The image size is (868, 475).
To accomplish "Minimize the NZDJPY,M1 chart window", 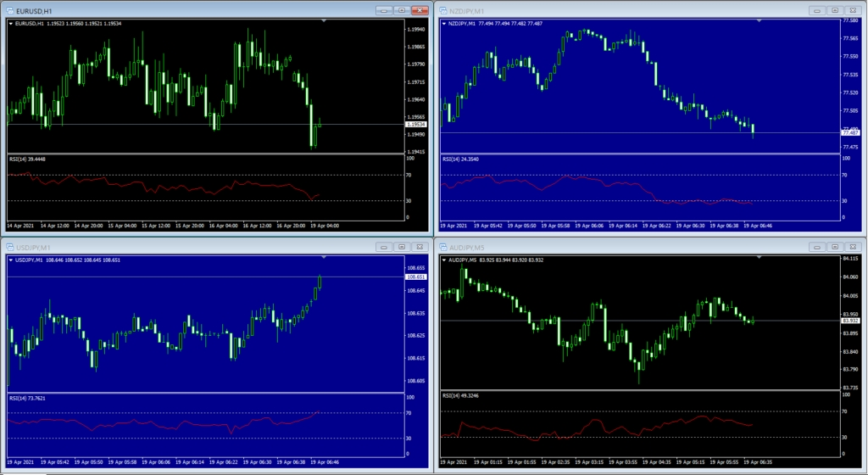I will click(816, 10).
